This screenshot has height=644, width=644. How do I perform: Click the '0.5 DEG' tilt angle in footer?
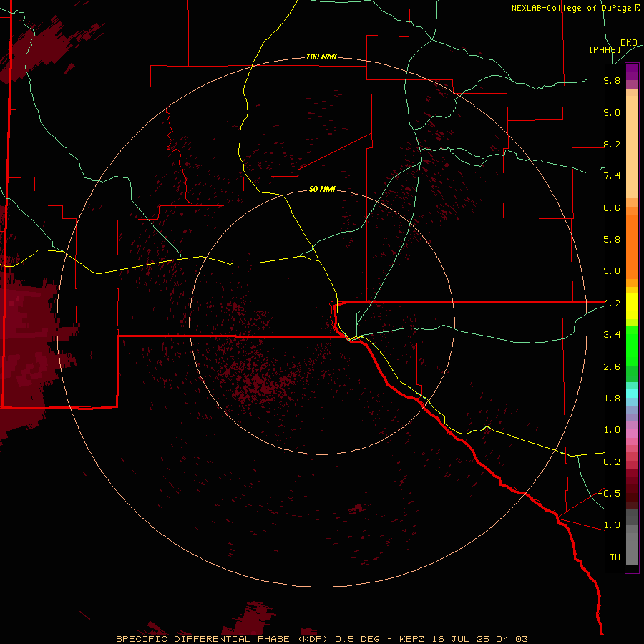pos(357,639)
